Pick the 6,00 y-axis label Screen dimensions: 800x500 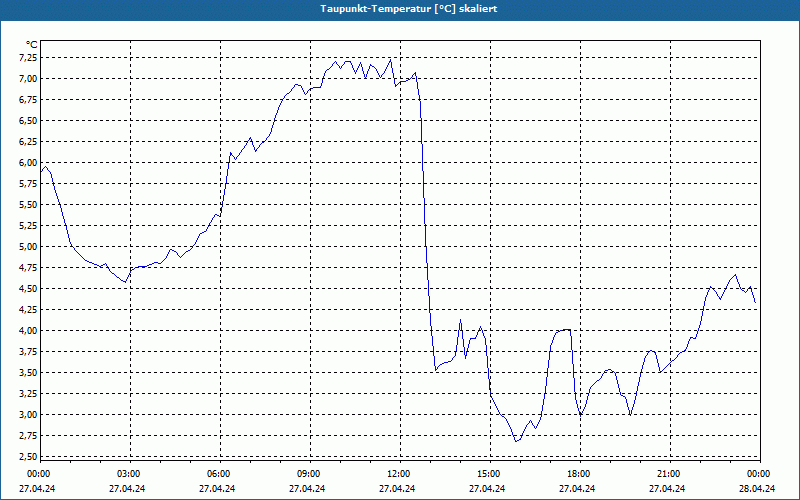(x=28, y=163)
